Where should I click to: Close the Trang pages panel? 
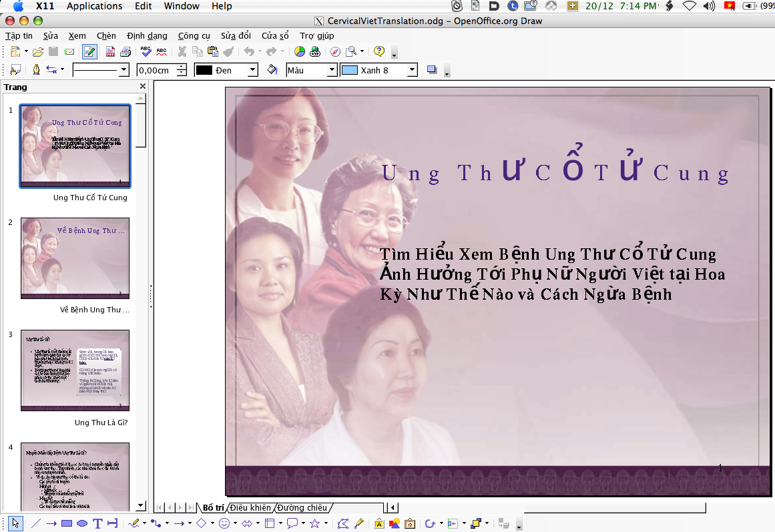point(143,86)
